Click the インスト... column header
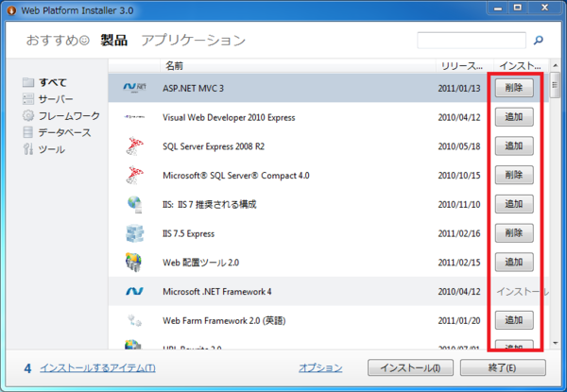The image size is (567, 392). tap(521, 66)
